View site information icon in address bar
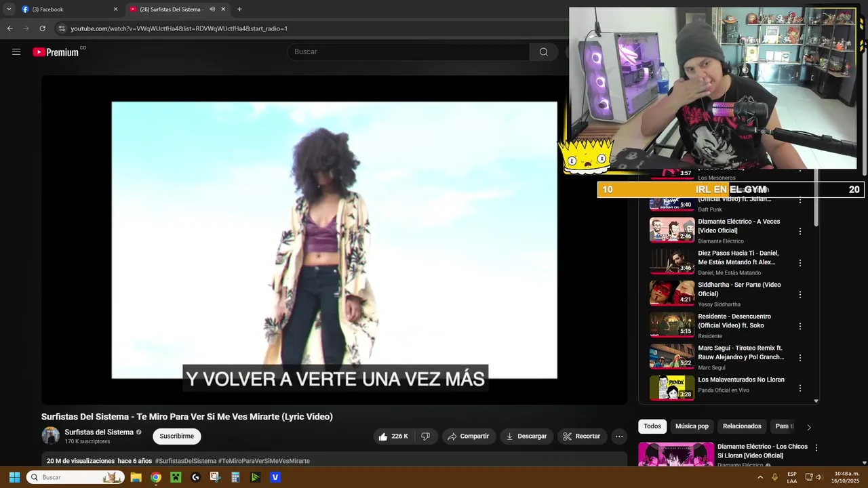This screenshot has width=868, height=488. coord(62,28)
